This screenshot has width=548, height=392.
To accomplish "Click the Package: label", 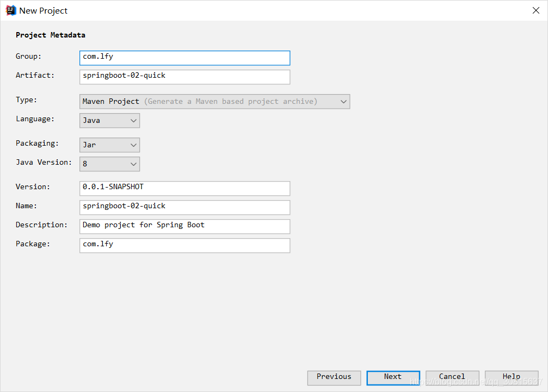I will click(x=33, y=244).
